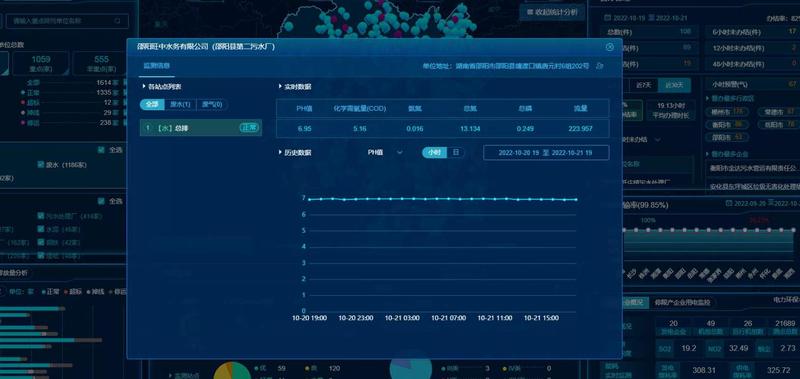Click the search magnifier icon in the unit search box
The image size is (800, 379).
point(117,21)
